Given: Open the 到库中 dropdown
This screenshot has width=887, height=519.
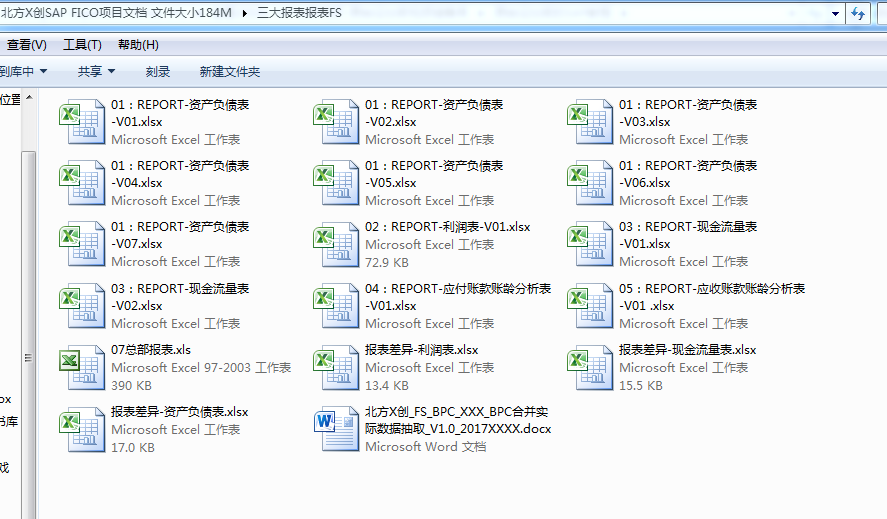Looking at the screenshot, I should 23,71.
